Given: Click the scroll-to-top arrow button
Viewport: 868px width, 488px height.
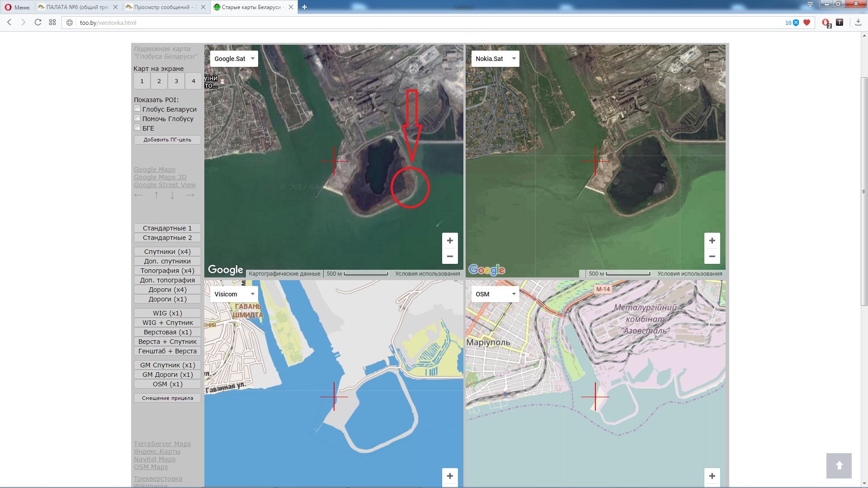Looking at the screenshot, I should point(839,465).
